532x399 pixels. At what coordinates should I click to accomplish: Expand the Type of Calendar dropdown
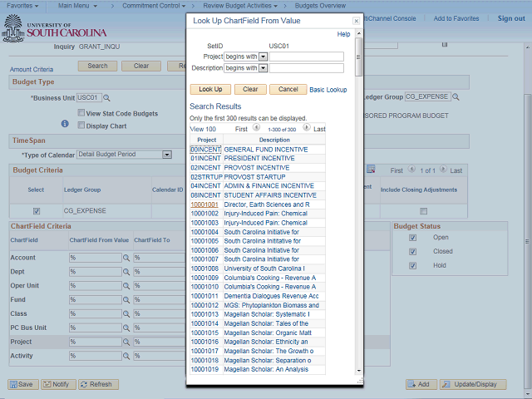click(x=166, y=155)
